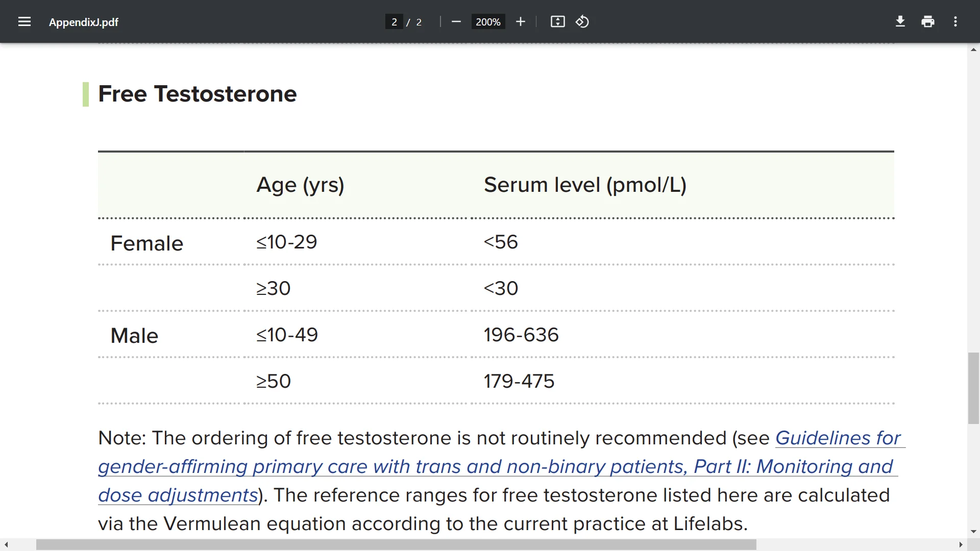Screen dimensions: 980x551
Task: Rotate the page counterclockwise
Action: (x=582, y=21)
